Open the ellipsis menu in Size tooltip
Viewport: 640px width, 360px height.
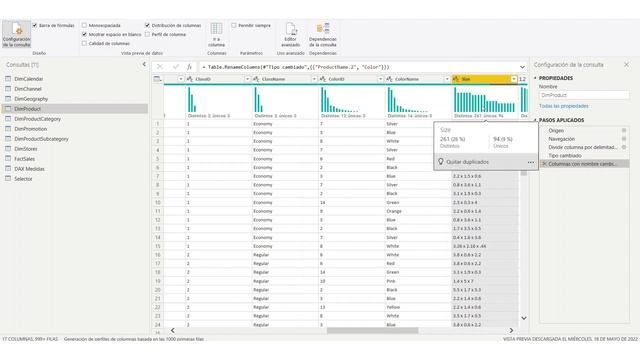tap(531, 162)
